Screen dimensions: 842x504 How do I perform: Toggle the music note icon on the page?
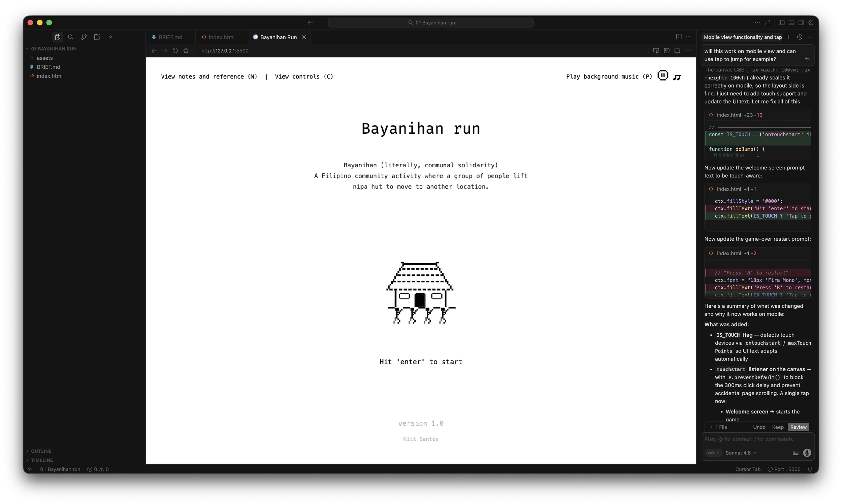tap(677, 77)
